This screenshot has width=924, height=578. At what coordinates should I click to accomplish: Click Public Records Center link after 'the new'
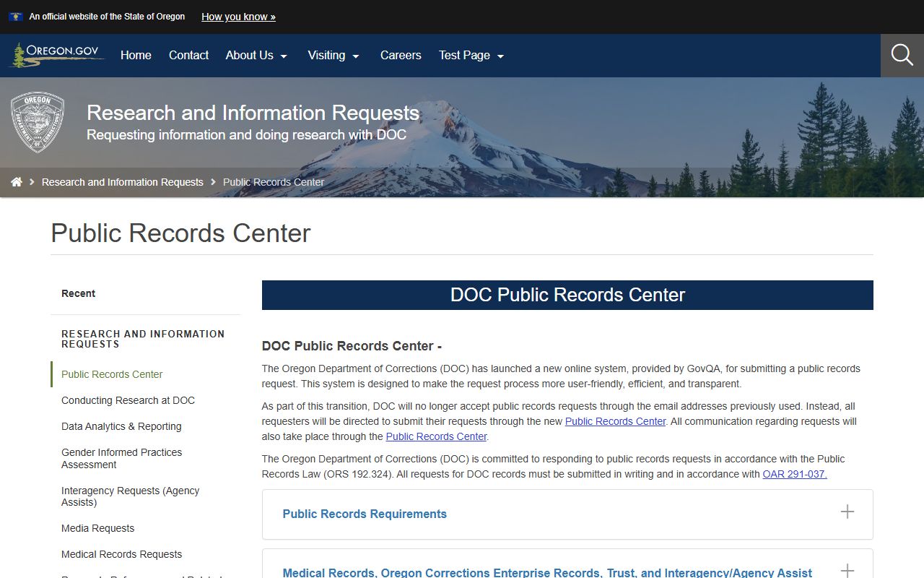(x=615, y=421)
